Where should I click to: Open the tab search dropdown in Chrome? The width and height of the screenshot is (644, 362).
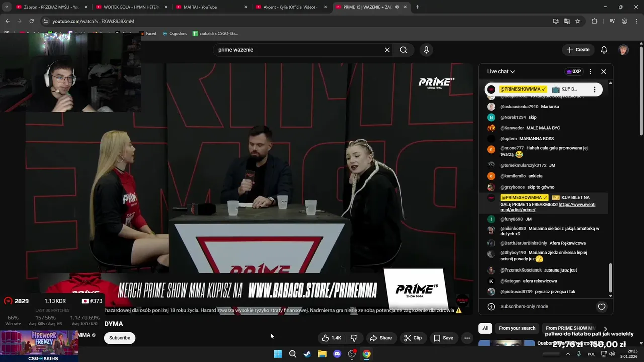(7, 7)
